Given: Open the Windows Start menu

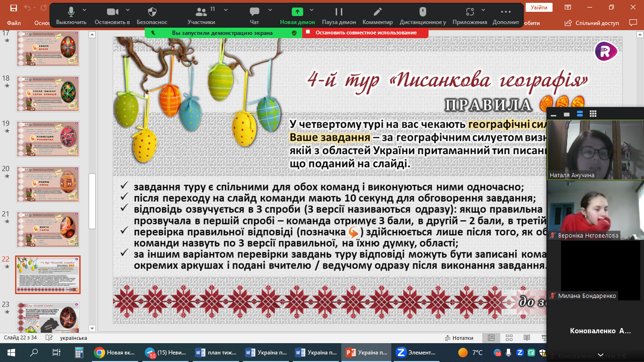Looking at the screenshot, I should pos(11,352).
